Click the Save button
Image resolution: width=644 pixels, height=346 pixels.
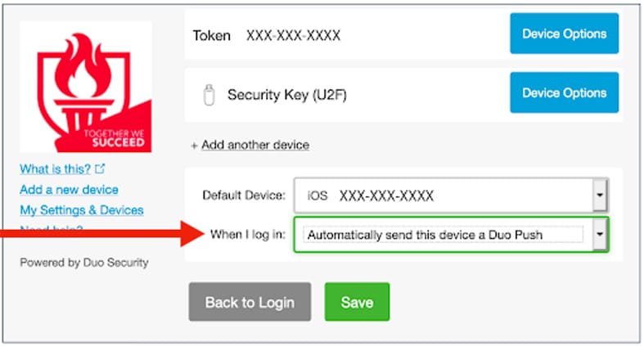point(357,302)
